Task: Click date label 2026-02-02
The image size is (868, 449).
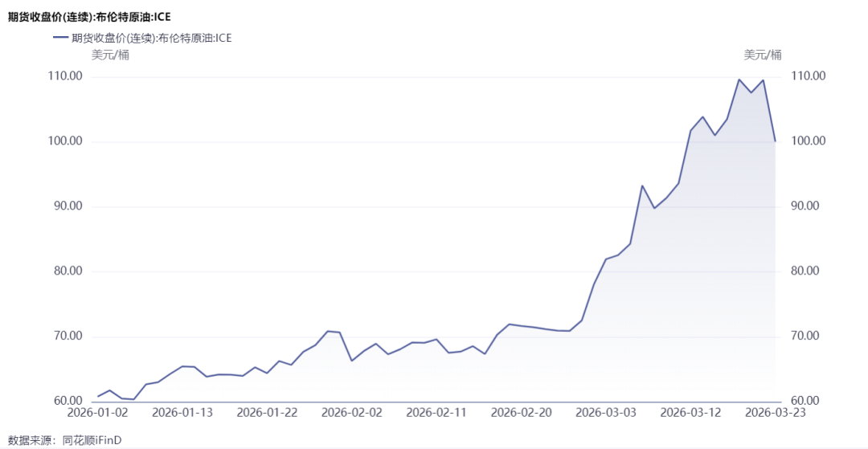Action: click(352, 413)
